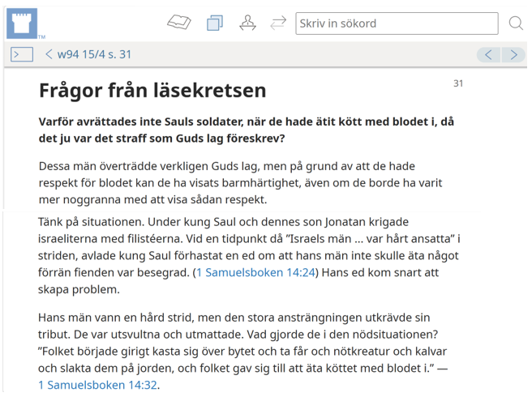Click page number 31 marker
Image resolution: width=532 pixels, height=401 pixels.
click(458, 83)
